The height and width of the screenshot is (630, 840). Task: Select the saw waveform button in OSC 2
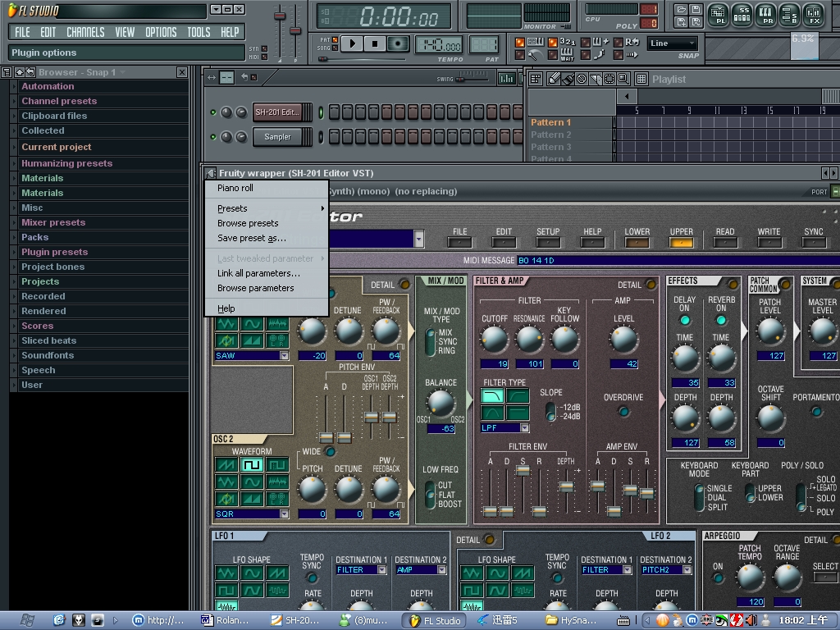(x=226, y=464)
